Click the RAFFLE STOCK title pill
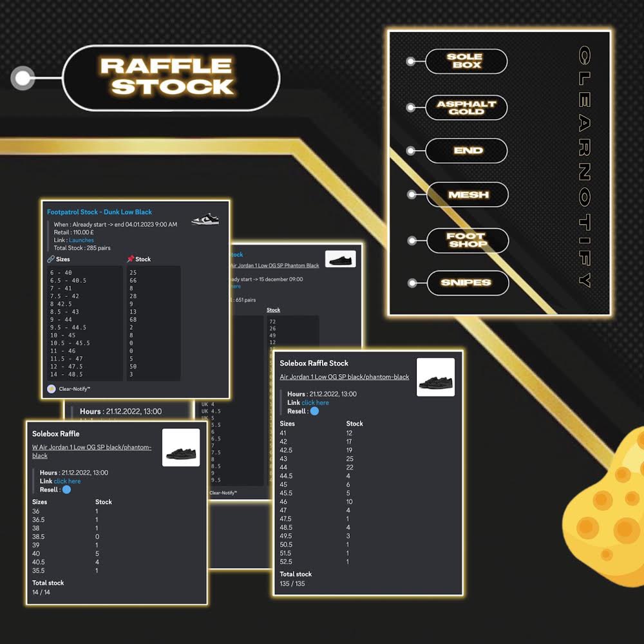 [x=171, y=78]
